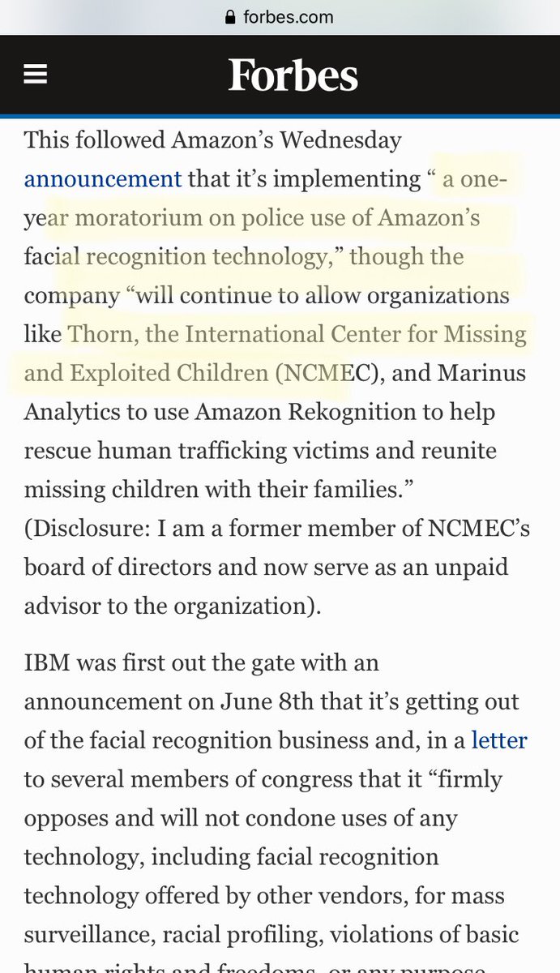Tap the forbes.com address text
560x973 pixels.
point(288,17)
